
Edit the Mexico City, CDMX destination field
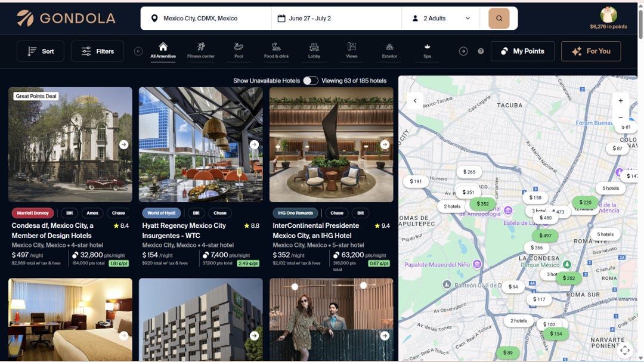[206, 18]
